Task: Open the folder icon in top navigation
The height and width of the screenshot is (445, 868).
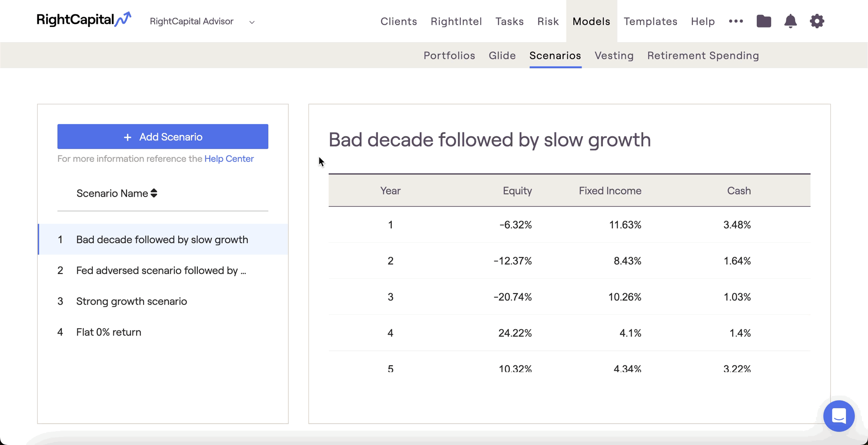Action: click(763, 21)
